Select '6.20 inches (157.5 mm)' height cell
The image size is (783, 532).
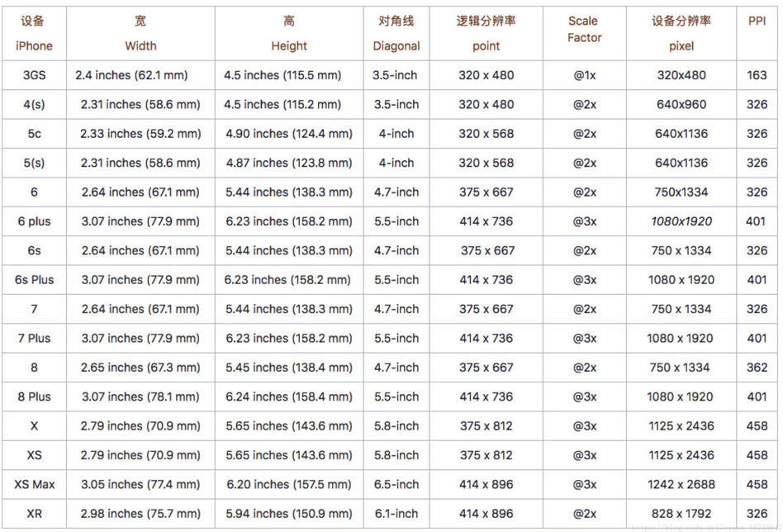[289, 485]
